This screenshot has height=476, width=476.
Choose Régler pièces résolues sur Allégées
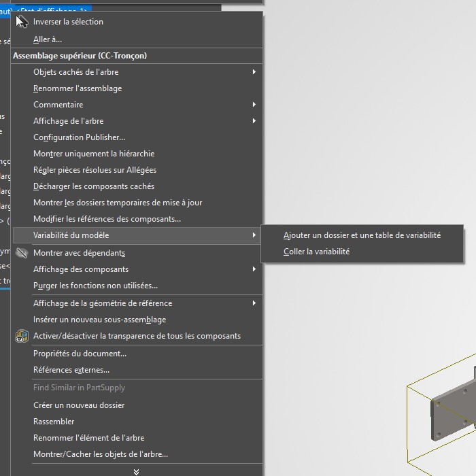95,170
